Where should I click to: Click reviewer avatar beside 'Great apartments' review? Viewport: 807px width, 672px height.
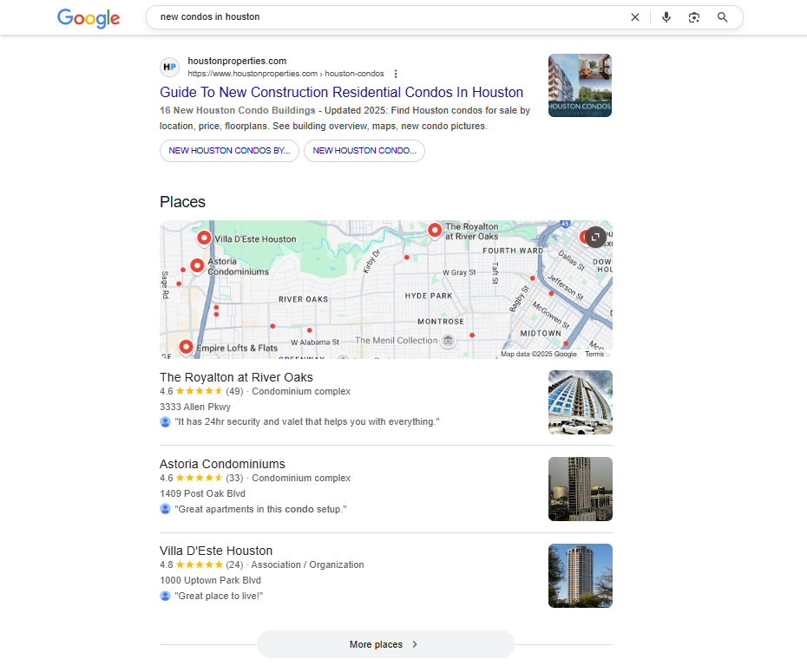[165, 509]
